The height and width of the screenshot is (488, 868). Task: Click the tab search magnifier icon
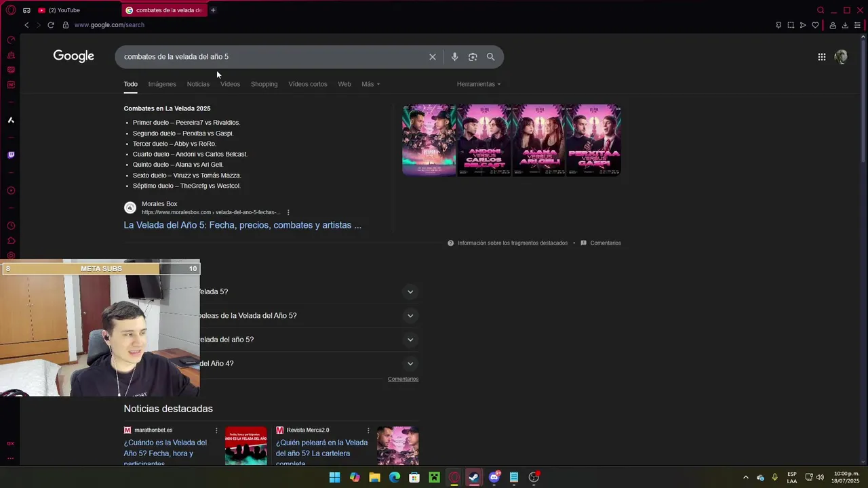pyautogui.click(x=821, y=10)
